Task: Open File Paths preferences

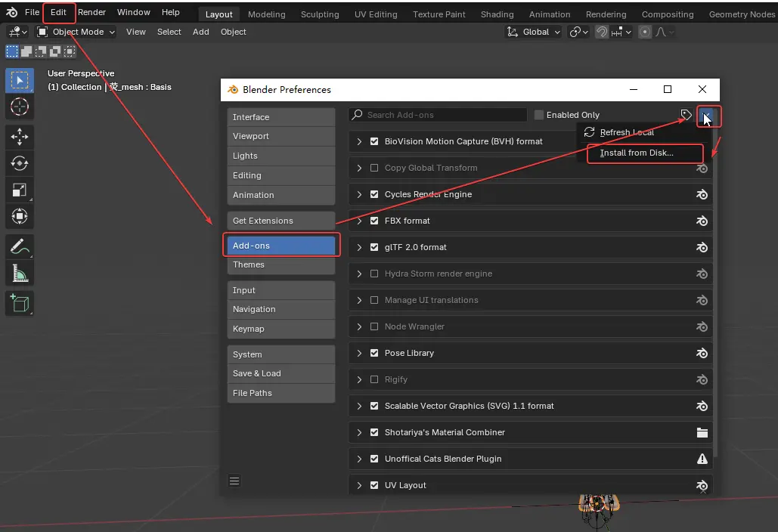Action: (281, 393)
